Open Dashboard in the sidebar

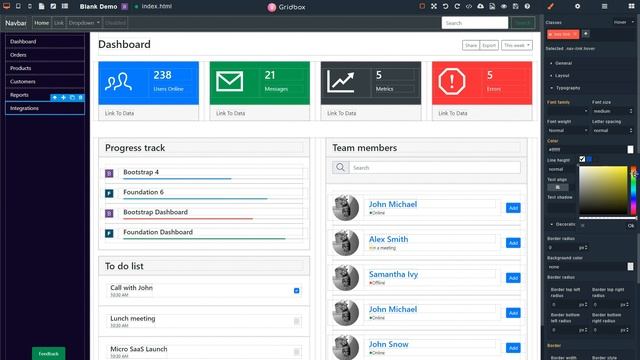coord(45,42)
